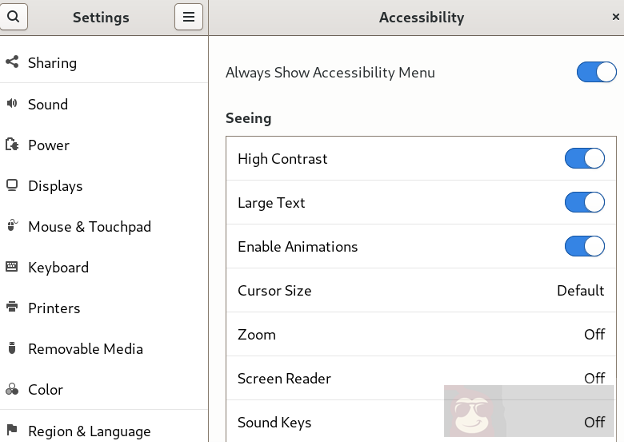Image resolution: width=624 pixels, height=442 pixels.
Task: Turn off the Large Text switch
Action: pos(585,203)
